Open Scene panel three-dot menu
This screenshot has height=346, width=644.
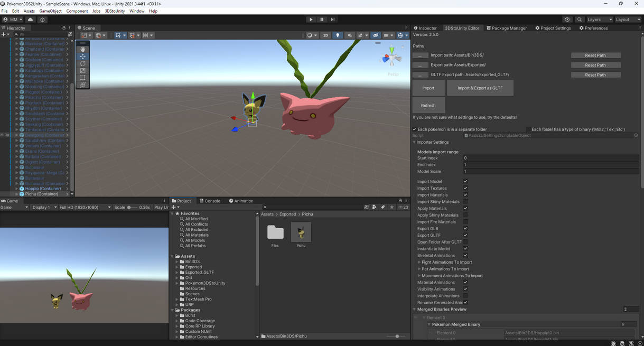(x=406, y=28)
